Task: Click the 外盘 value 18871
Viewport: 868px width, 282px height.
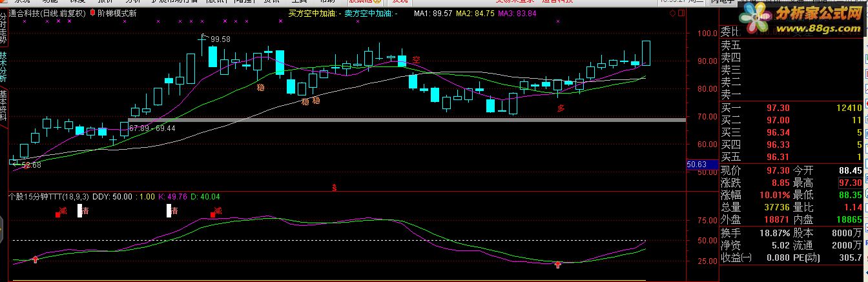Action: pos(776,219)
